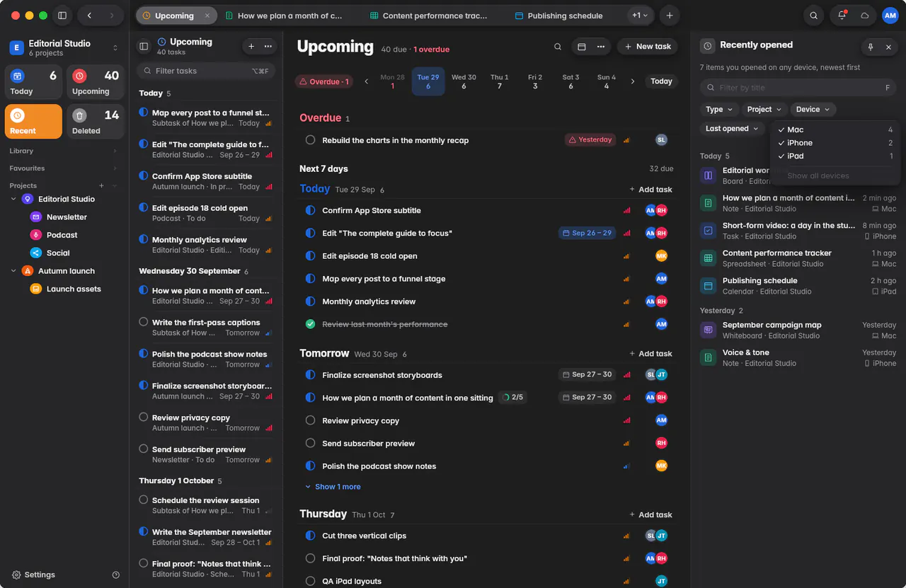Mark "Rebuild the charts in the monthly recap" complete
Screen dimensions: 906x588
pos(310,140)
